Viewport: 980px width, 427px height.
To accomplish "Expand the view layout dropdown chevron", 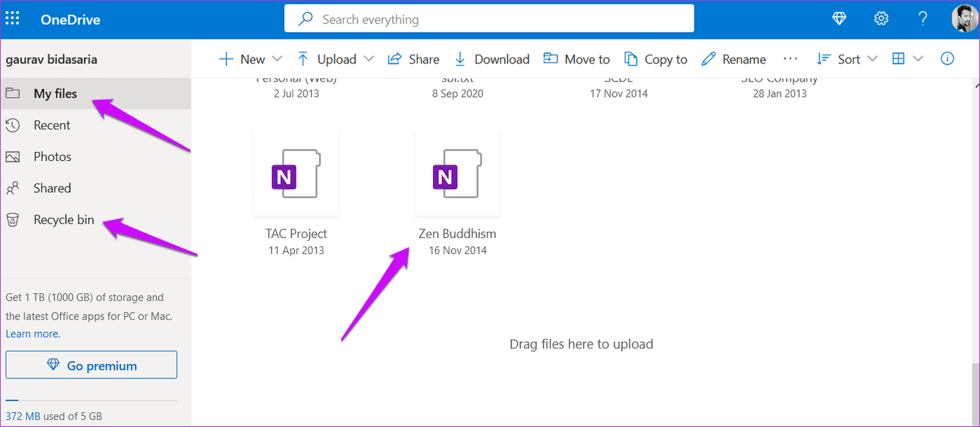I will point(918,59).
